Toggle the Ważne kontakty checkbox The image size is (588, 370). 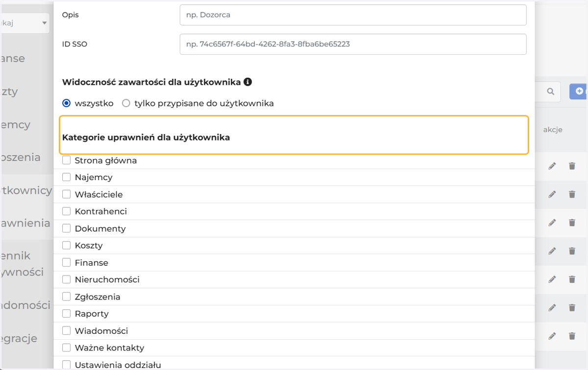[x=67, y=348]
